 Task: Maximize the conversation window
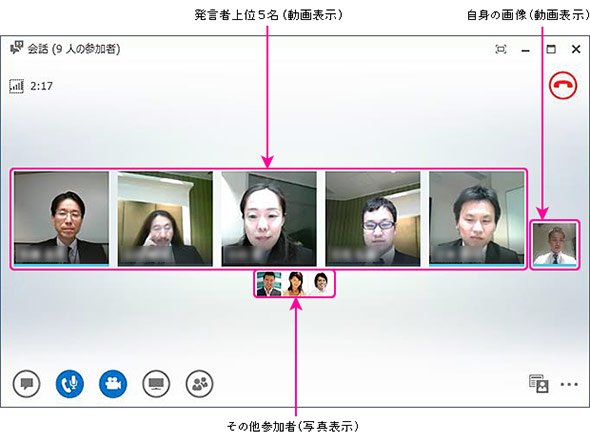(551, 49)
